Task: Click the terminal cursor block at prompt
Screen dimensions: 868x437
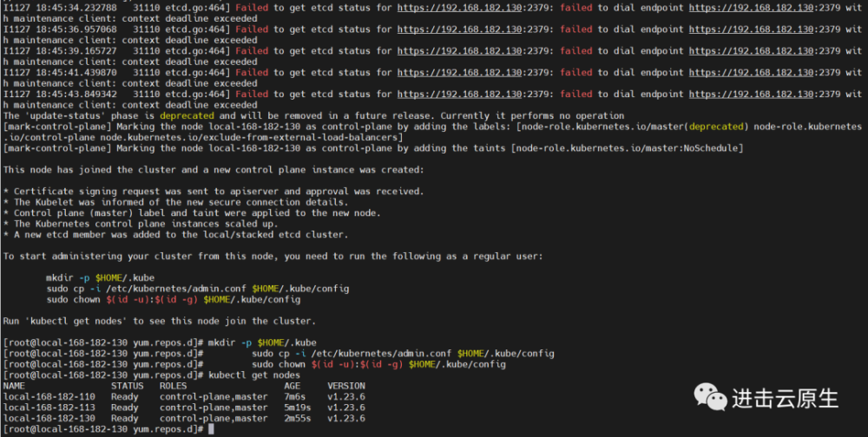Action: [x=211, y=429]
